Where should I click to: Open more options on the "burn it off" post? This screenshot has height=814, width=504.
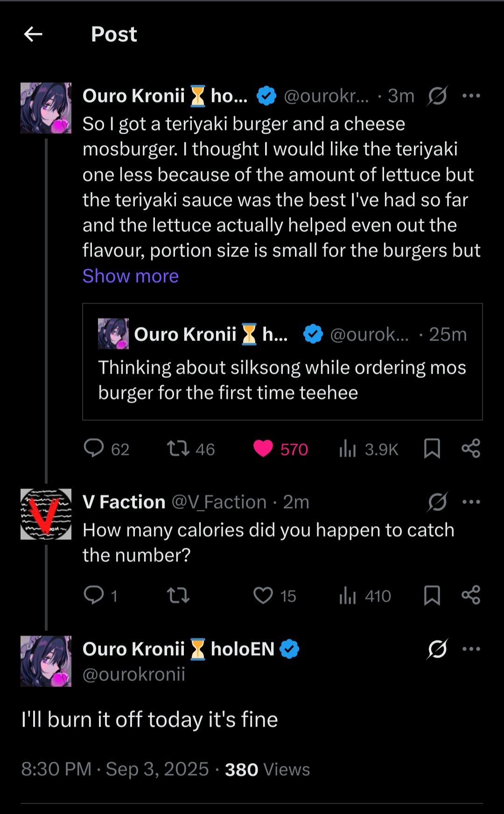pyautogui.click(x=471, y=649)
